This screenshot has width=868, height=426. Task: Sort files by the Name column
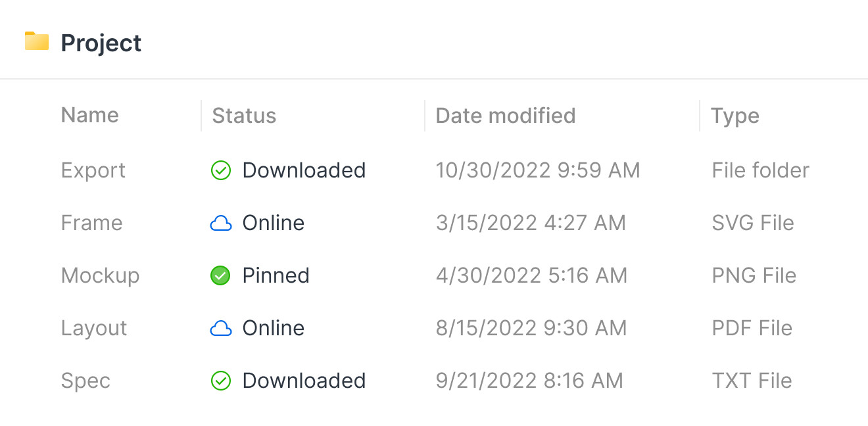[89, 115]
